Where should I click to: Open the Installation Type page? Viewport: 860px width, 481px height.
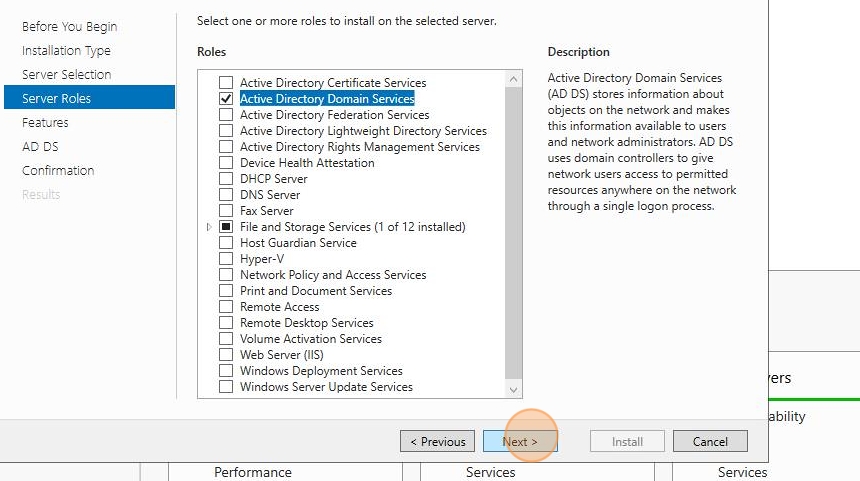point(66,50)
